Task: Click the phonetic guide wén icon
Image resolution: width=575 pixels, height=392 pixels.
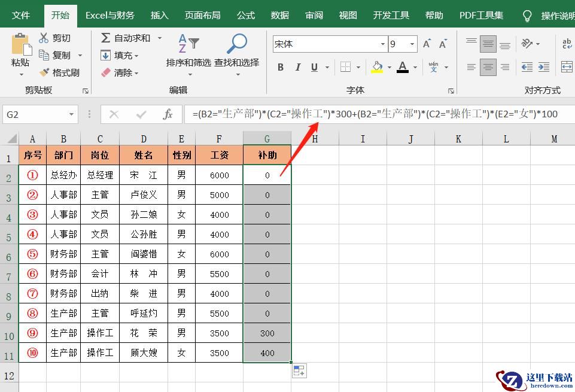Action: click(433, 67)
